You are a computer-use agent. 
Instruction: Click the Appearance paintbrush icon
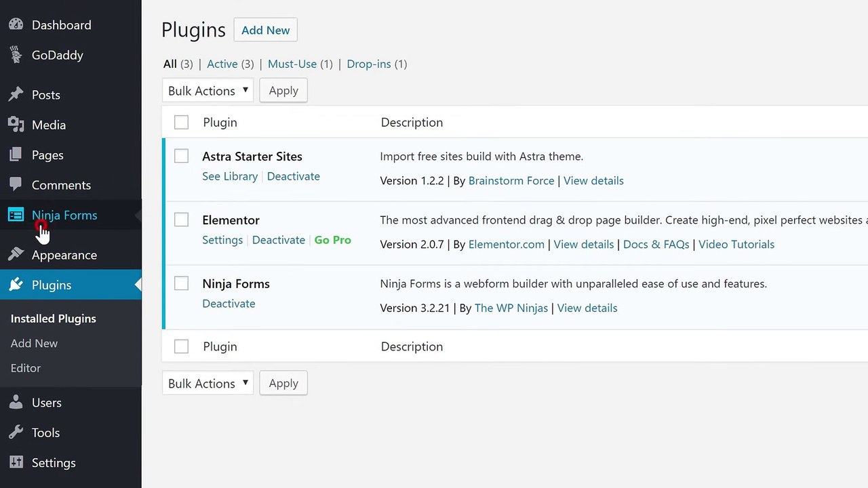tap(16, 255)
